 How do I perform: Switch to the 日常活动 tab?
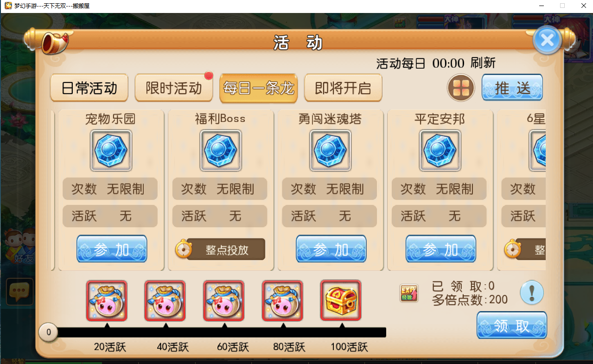click(89, 88)
